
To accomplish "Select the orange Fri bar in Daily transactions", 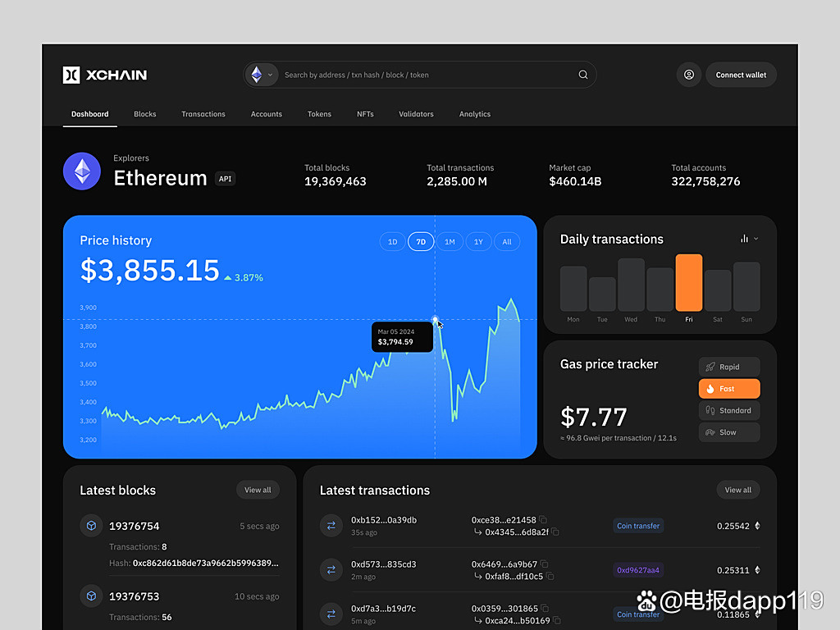I will (x=689, y=283).
